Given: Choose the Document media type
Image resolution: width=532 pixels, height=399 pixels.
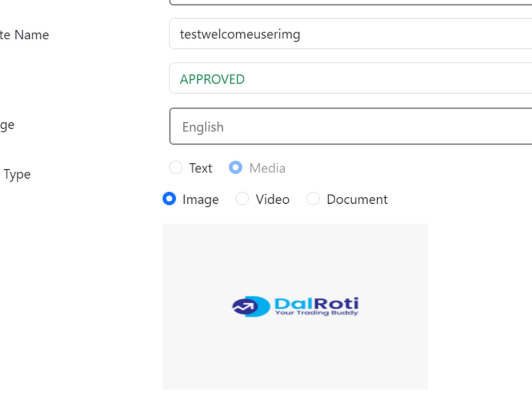Looking at the screenshot, I should (313, 199).
